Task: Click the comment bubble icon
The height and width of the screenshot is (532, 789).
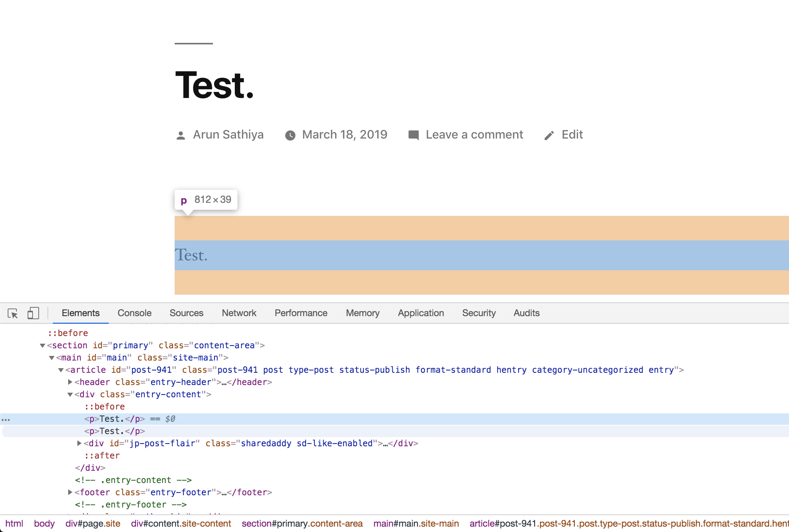Action: click(414, 135)
